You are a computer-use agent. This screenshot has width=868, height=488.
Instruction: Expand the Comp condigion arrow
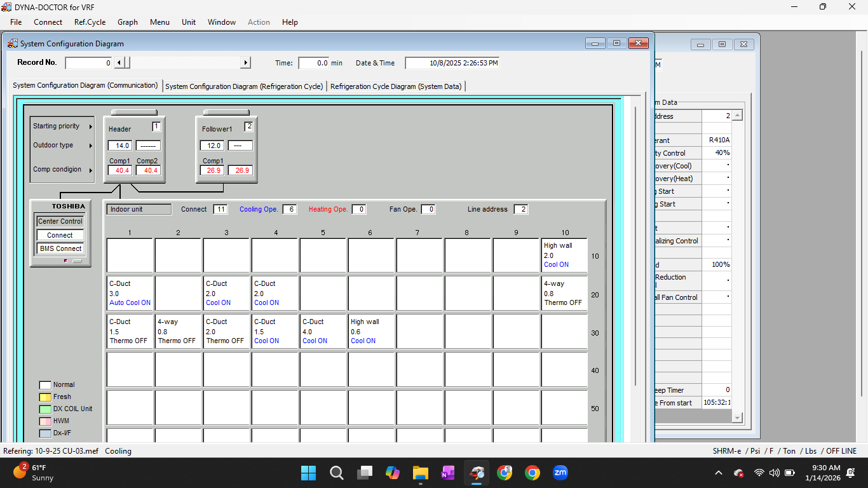(x=91, y=170)
